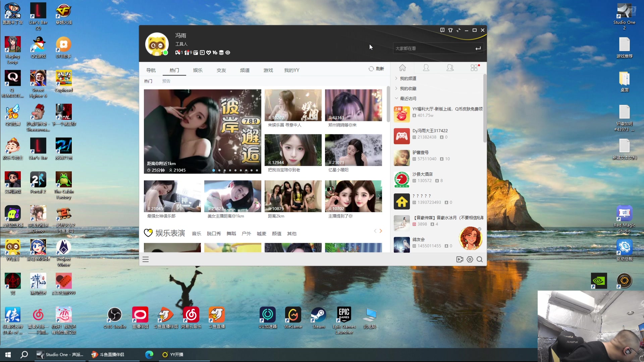Open the group contacts icon tab
The height and width of the screenshot is (362, 644).
[450, 68]
